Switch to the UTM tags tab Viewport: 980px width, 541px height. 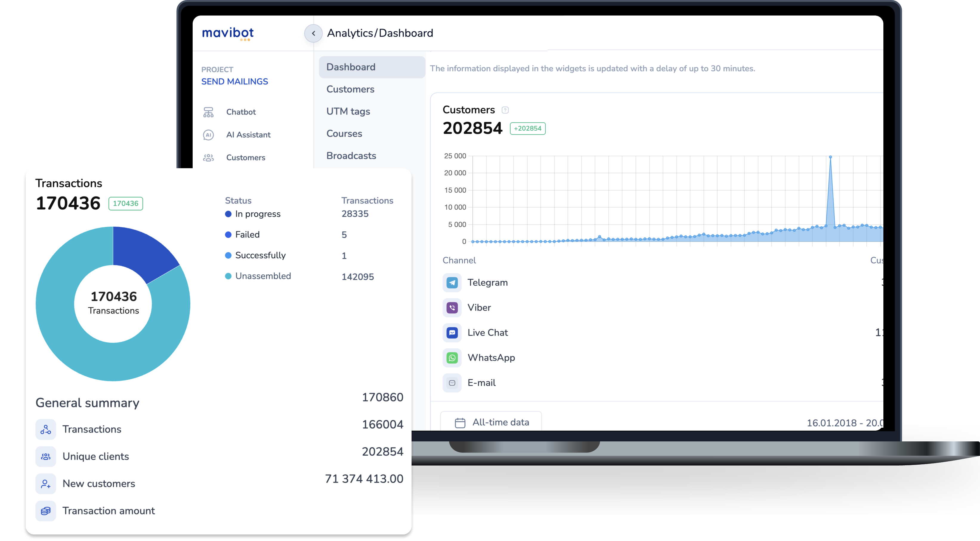coord(348,112)
